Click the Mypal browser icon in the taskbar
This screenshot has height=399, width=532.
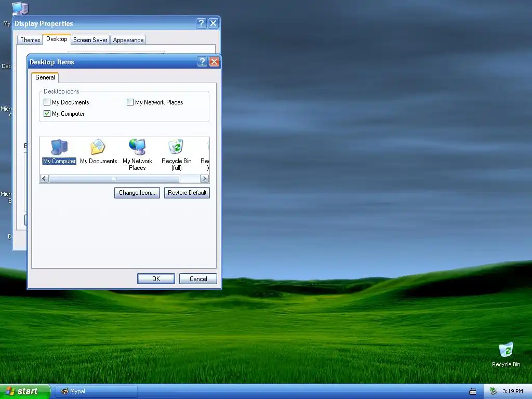64,391
